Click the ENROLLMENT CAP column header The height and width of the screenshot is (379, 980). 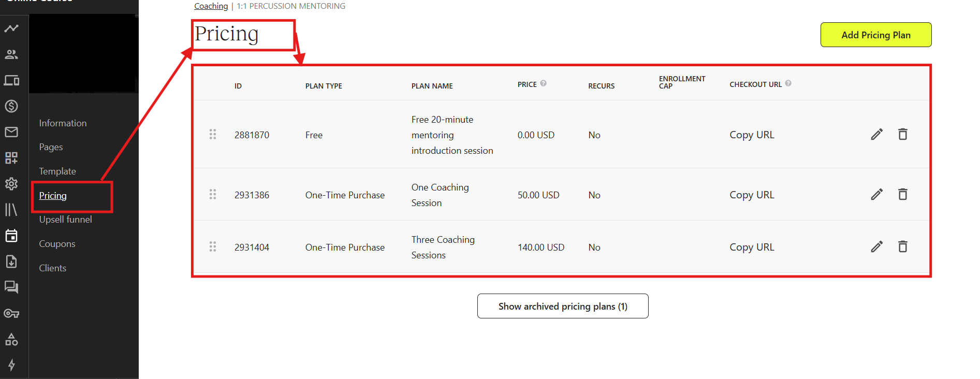point(682,82)
